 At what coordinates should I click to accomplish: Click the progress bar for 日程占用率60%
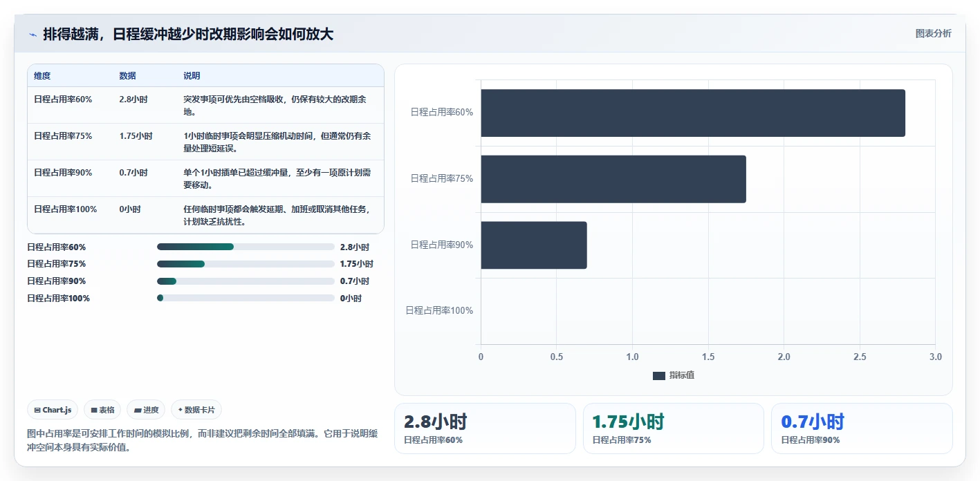point(246,247)
